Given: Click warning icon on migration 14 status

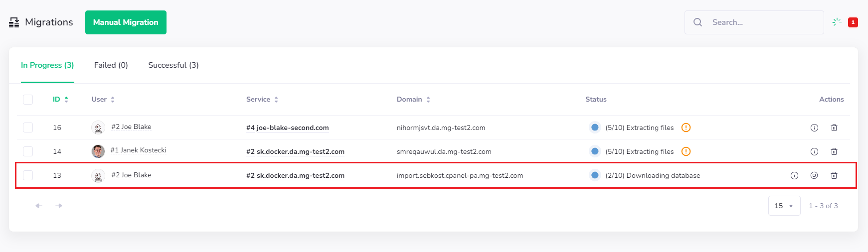Looking at the screenshot, I should (x=686, y=151).
